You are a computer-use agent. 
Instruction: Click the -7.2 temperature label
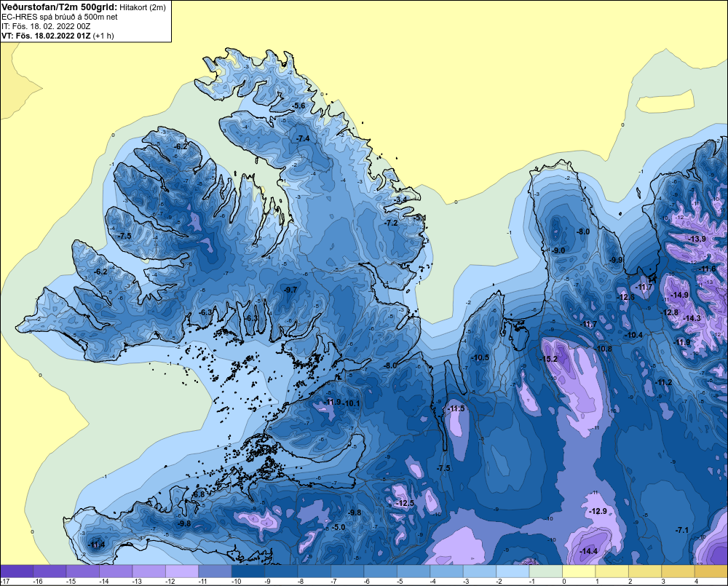[x=391, y=223]
